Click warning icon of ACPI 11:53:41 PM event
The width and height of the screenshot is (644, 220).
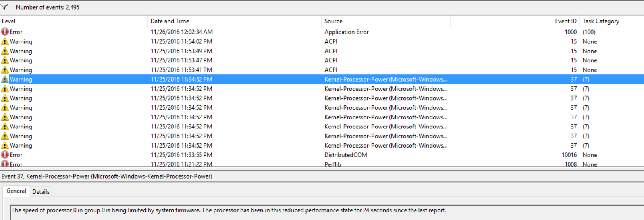[x=5, y=70]
